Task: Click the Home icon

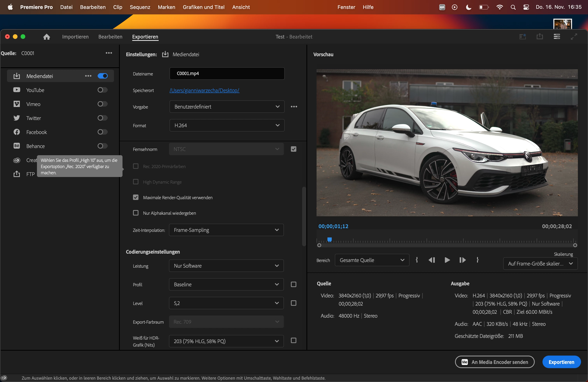Action: click(46, 37)
